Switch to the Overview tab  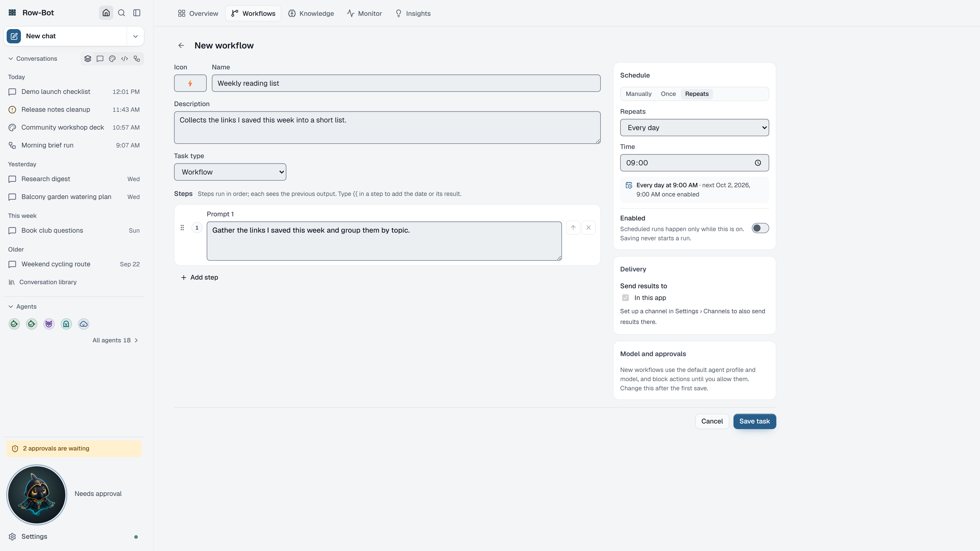pos(198,13)
